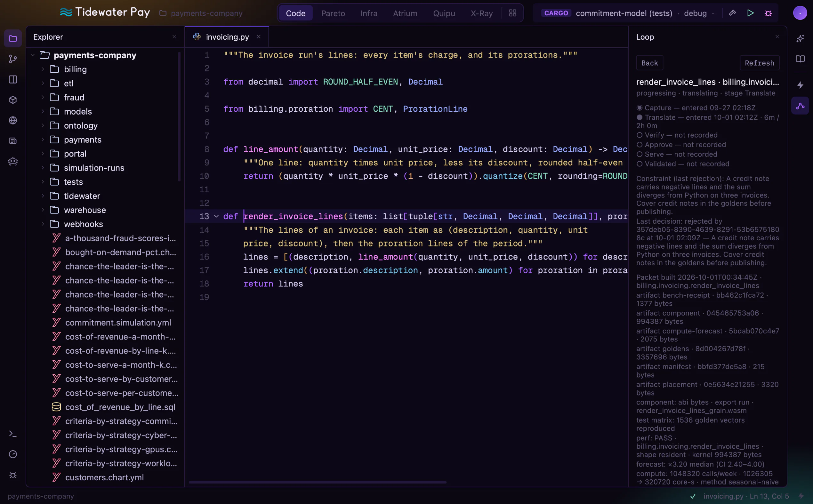Click the payments-company breadcrumb in header
The image size is (813, 504).
(x=201, y=13)
